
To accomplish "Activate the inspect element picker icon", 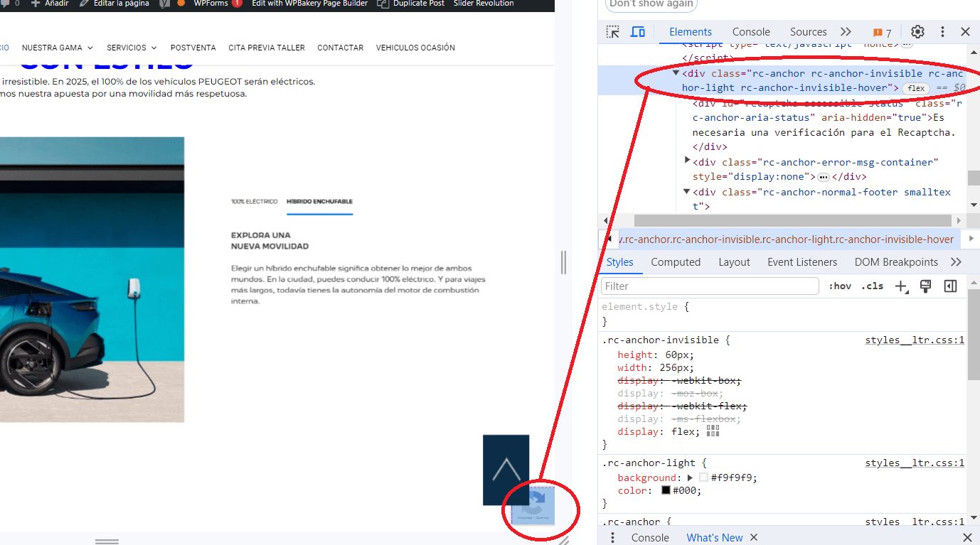I will tap(612, 32).
